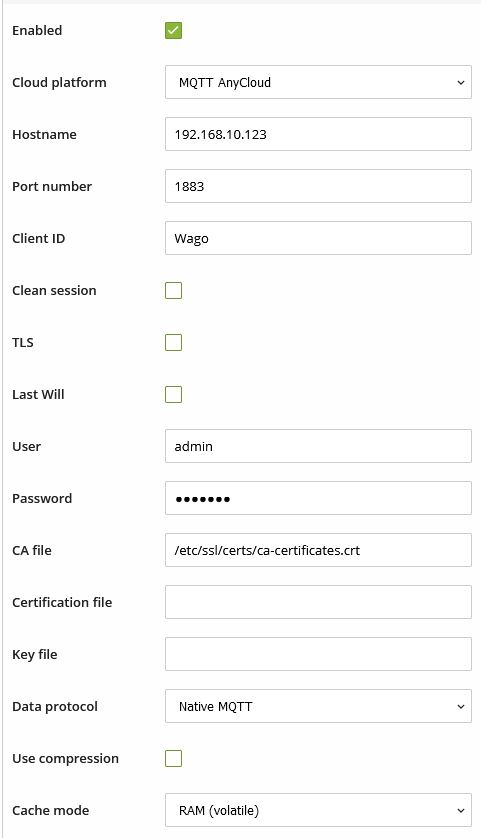Image resolution: width=481 pixels, height=838 pixels.
Task: Select the Client ID text field
Action: tap(318, 238)
